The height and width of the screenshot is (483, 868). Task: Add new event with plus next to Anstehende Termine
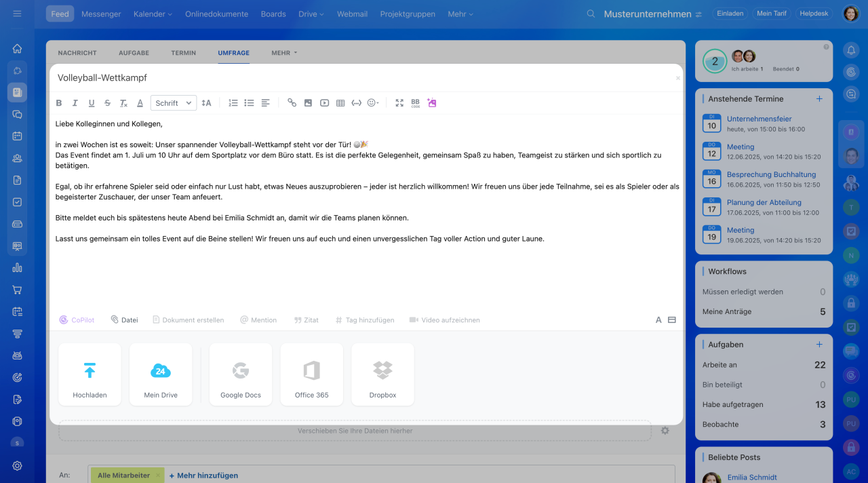tap(819, 99)
